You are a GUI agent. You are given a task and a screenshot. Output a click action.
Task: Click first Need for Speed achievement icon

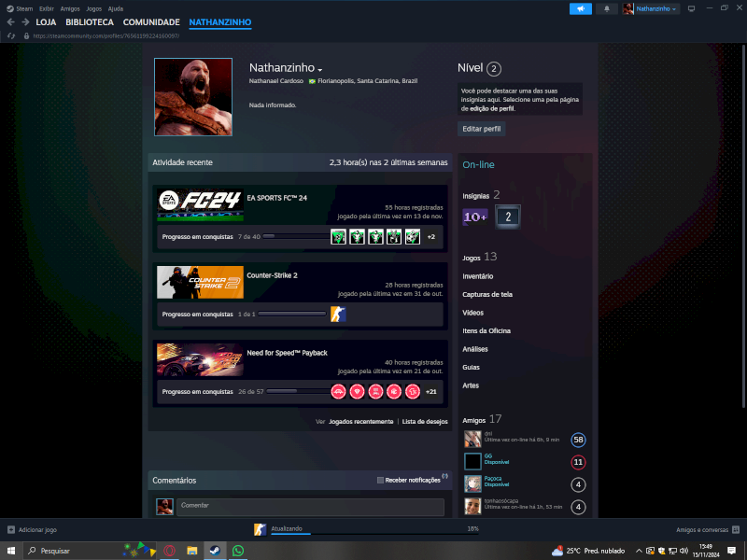click(x=338, y=391)
